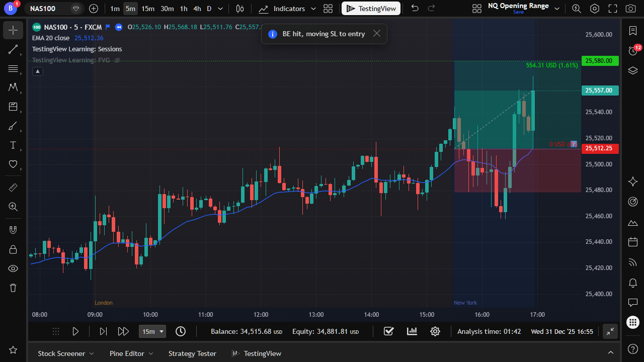This screenshot has width=644, height=362.
Task: Delete drawings with the trash icon
Action: tap(13, 288)
